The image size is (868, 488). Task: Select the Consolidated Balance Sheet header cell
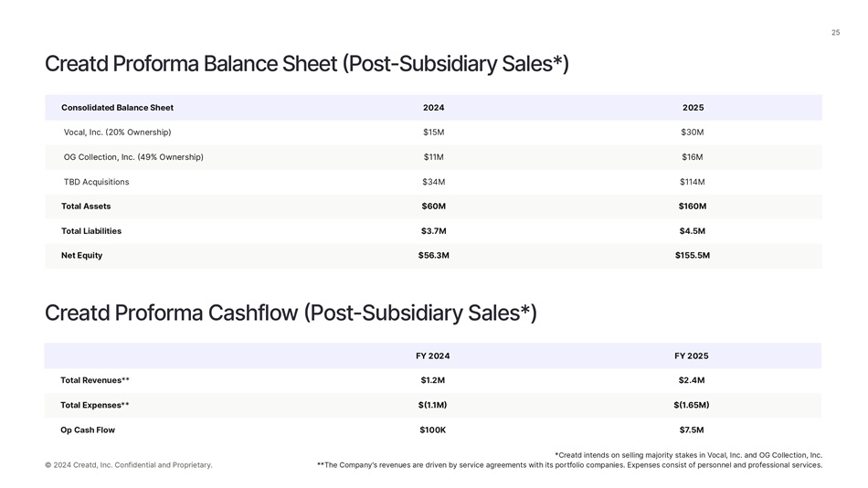pos(117,108)
